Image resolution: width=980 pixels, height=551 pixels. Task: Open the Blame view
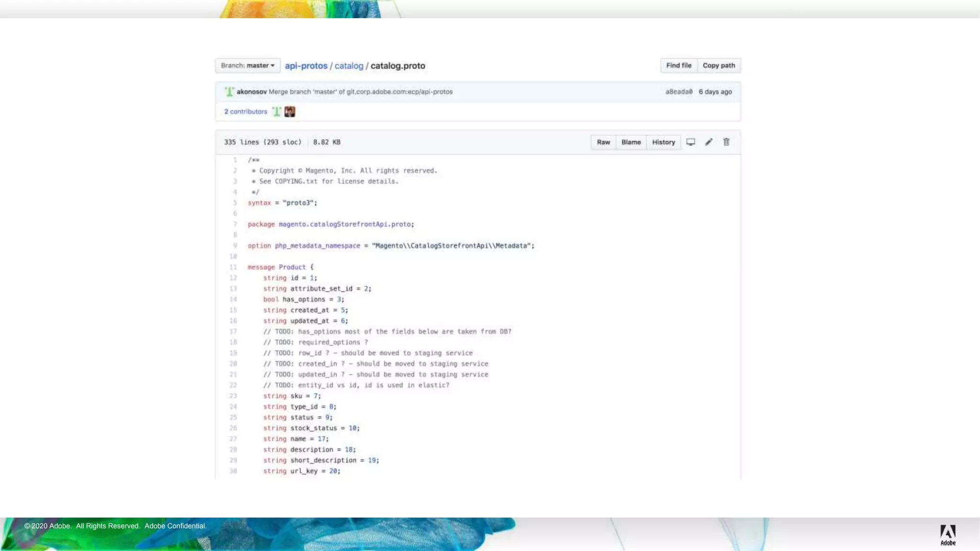point(631,142)
